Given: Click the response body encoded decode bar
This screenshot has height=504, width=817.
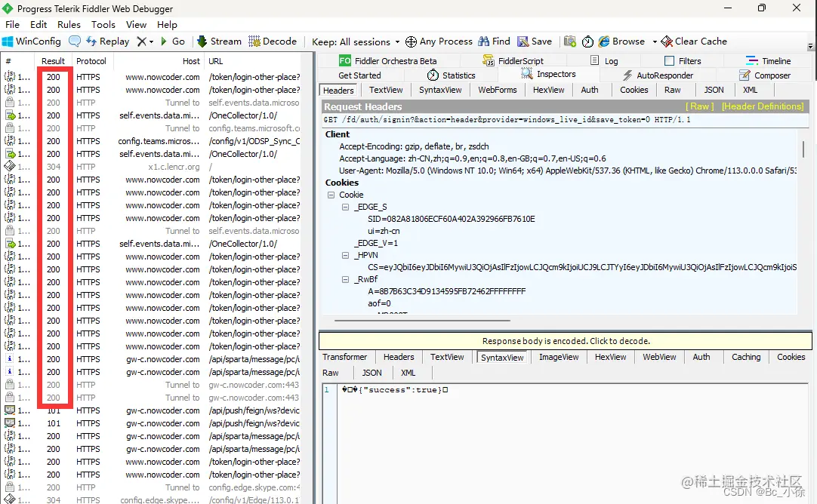Looking at the screenshot, I should point(566,341).
